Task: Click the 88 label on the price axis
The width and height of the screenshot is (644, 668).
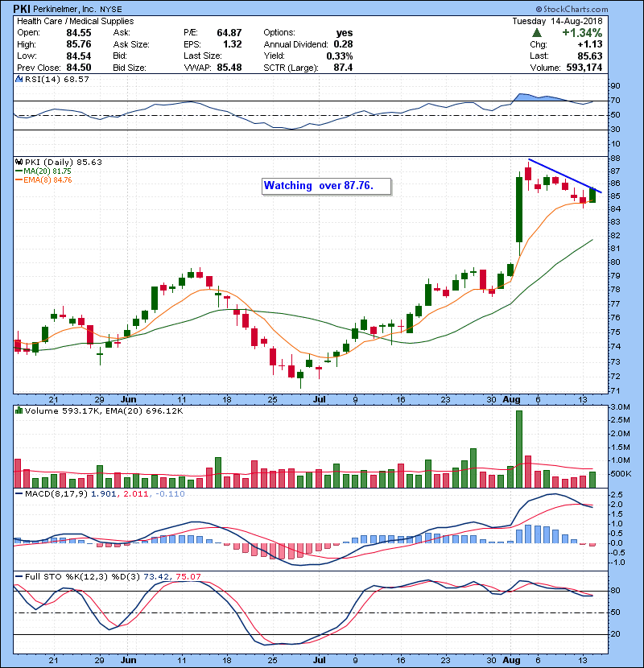Action: coord(616,158)
